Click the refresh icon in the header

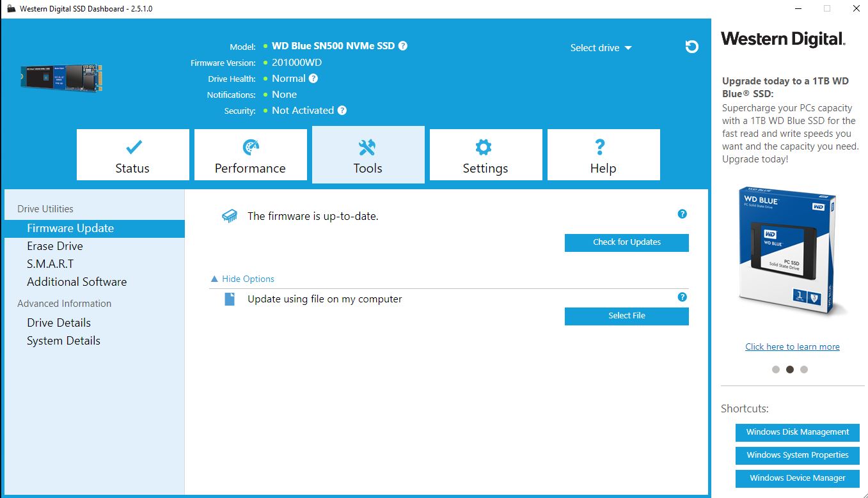coord(691,47)
